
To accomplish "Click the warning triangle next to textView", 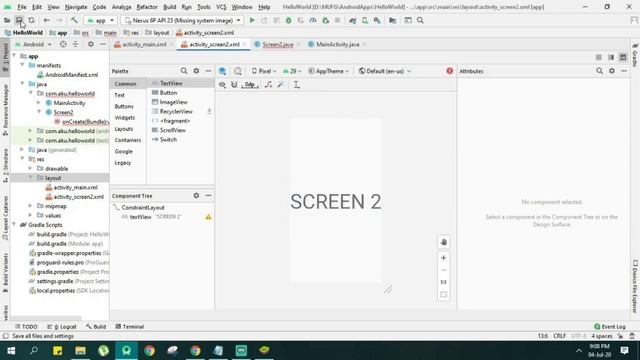I will [209, 217].
